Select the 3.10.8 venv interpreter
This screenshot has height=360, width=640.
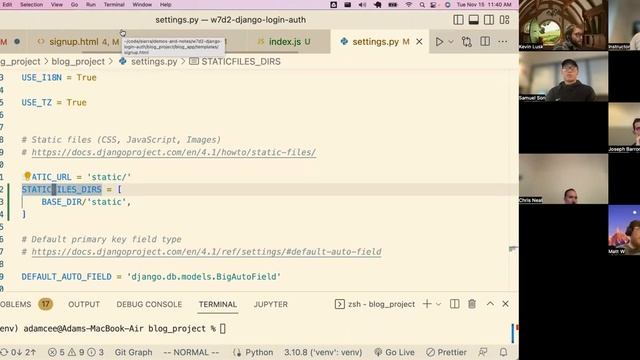point(323,352)
